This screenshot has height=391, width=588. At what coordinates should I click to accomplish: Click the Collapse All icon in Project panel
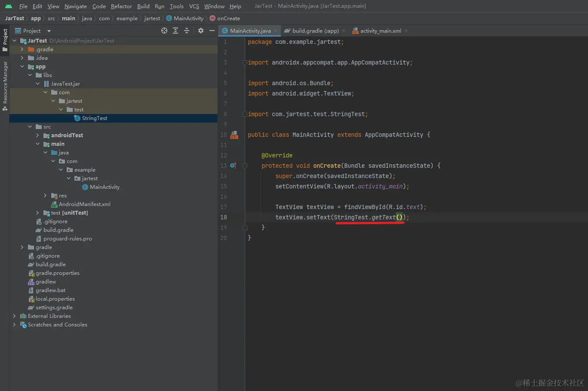click(187, 31)
